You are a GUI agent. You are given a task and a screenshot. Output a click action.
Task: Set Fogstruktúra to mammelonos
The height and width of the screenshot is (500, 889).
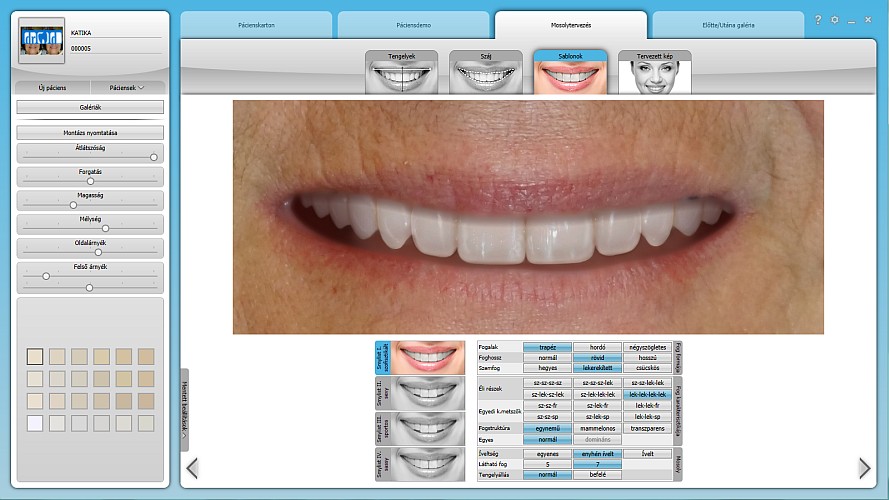click(x=598, y=429)
